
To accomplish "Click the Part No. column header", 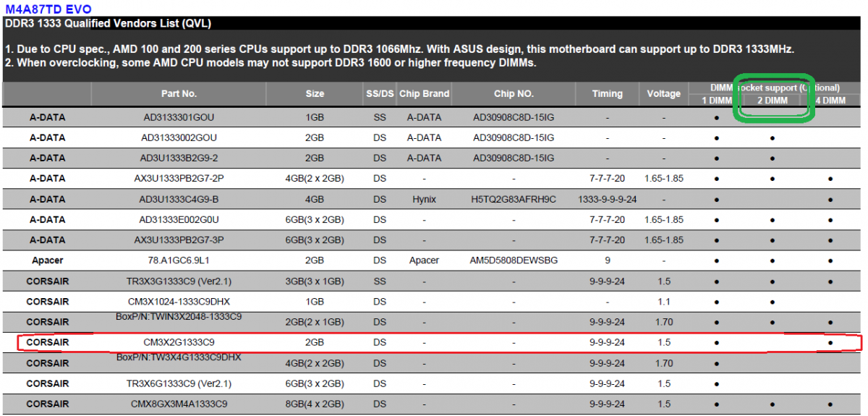I will 179,93.
